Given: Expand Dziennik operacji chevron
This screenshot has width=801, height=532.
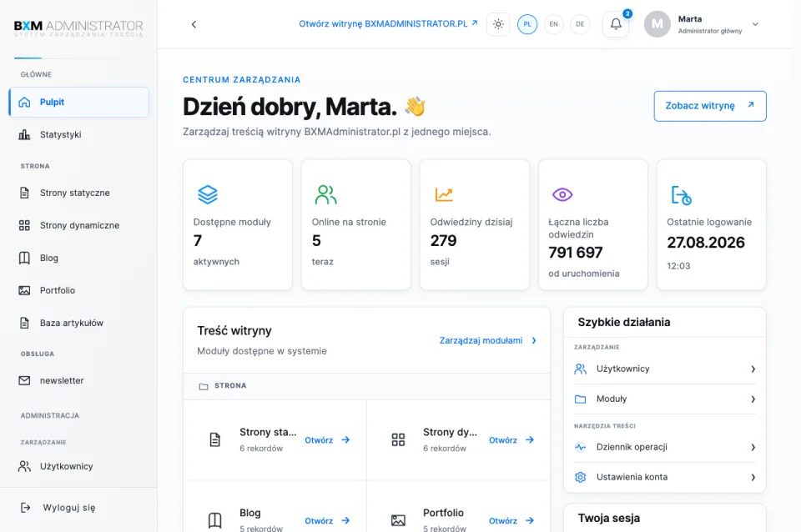Looking at the screenshot, I should [x=753, y=447].
